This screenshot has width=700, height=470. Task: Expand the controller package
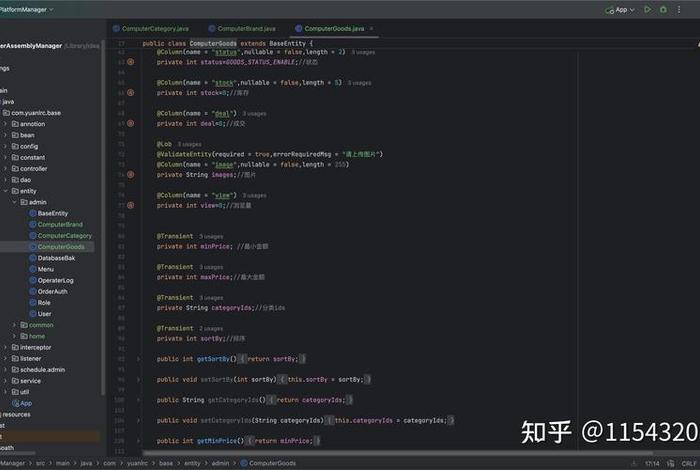5,169
